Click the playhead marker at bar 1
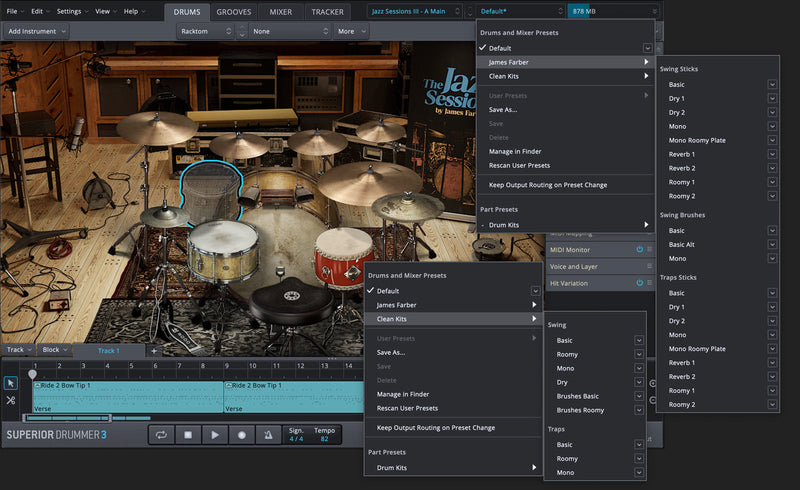 pos(33,374)
